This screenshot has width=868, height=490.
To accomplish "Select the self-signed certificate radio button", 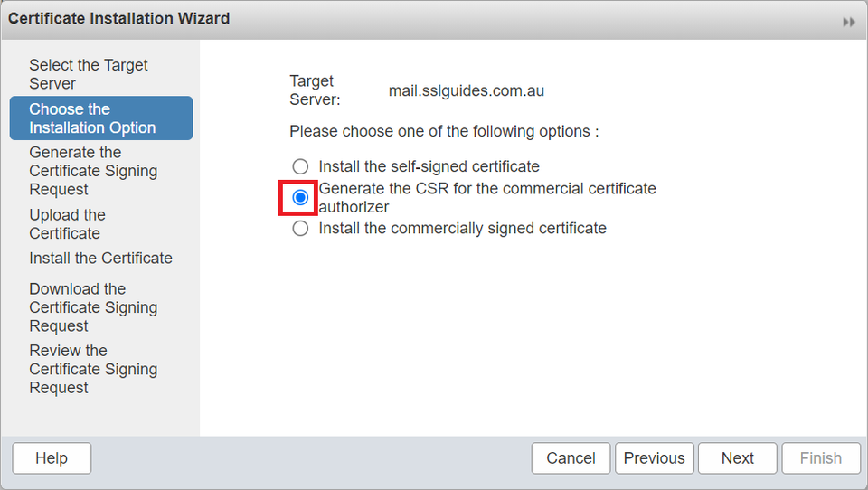I will pyautogui.click(x=300, y=167).
